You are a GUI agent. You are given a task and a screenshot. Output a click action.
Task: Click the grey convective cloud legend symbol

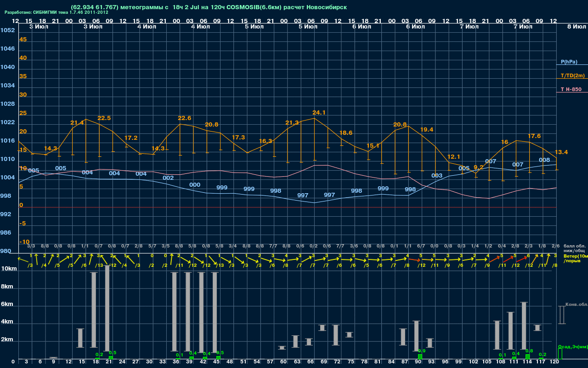tap(561, 315)
